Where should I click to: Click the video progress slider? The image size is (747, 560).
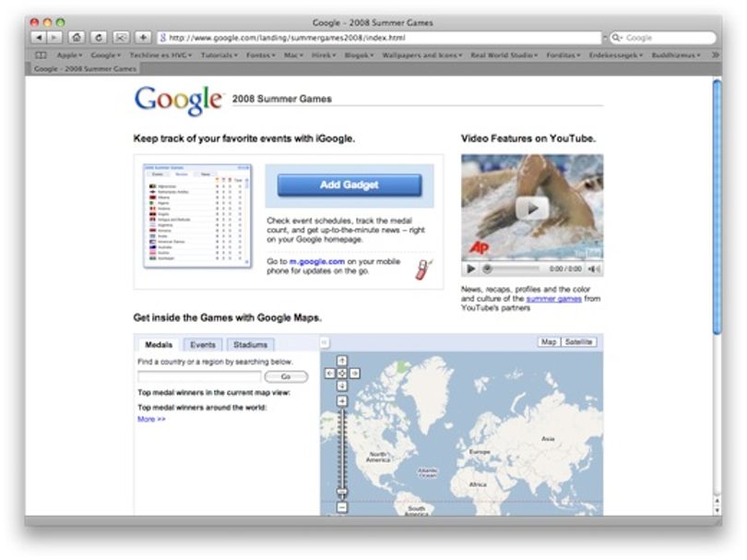pos(513,268)
